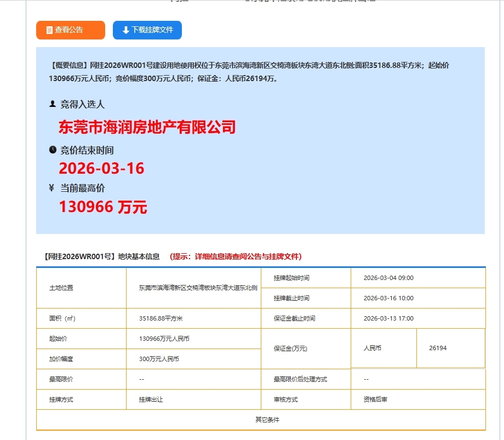
Task: Click the 地块基本信息 section heading
Action: click(x=101, y=256)
